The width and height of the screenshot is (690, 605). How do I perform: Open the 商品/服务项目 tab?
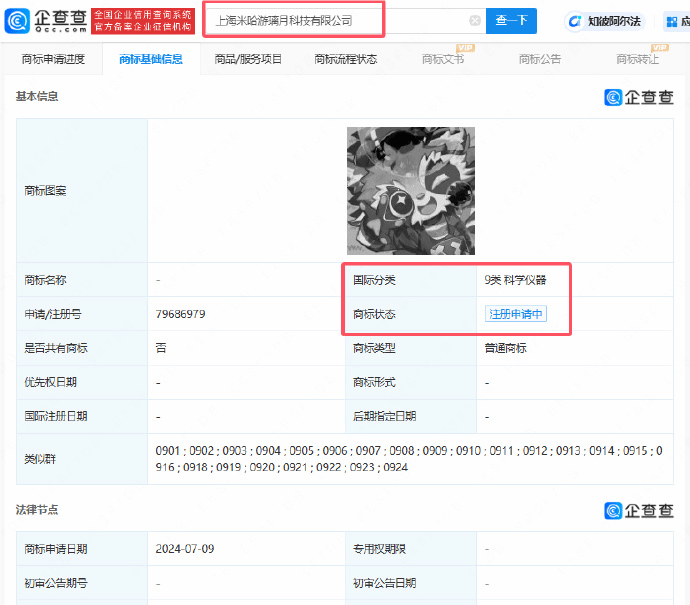click(x=248, y=60)
